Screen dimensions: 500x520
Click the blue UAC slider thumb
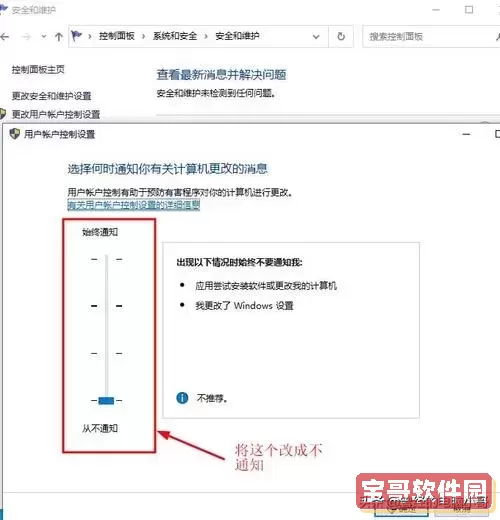[106, 400]
